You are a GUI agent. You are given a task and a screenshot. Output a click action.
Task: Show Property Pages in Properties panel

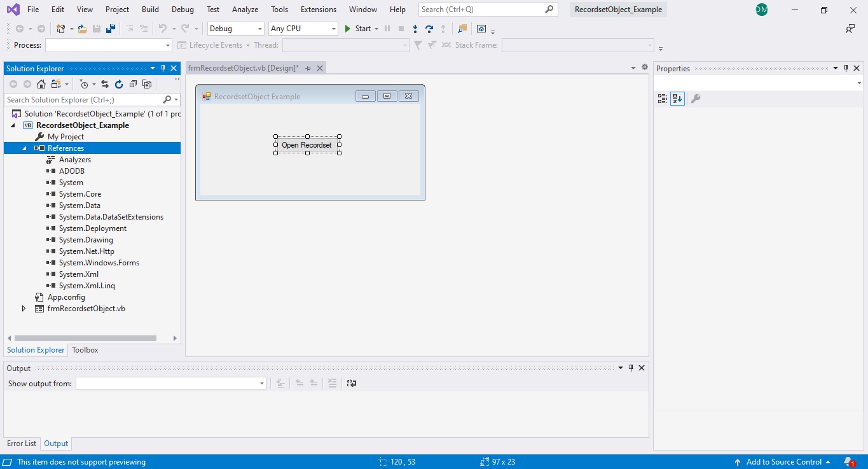pyautogui.click(x=696, y=99)
